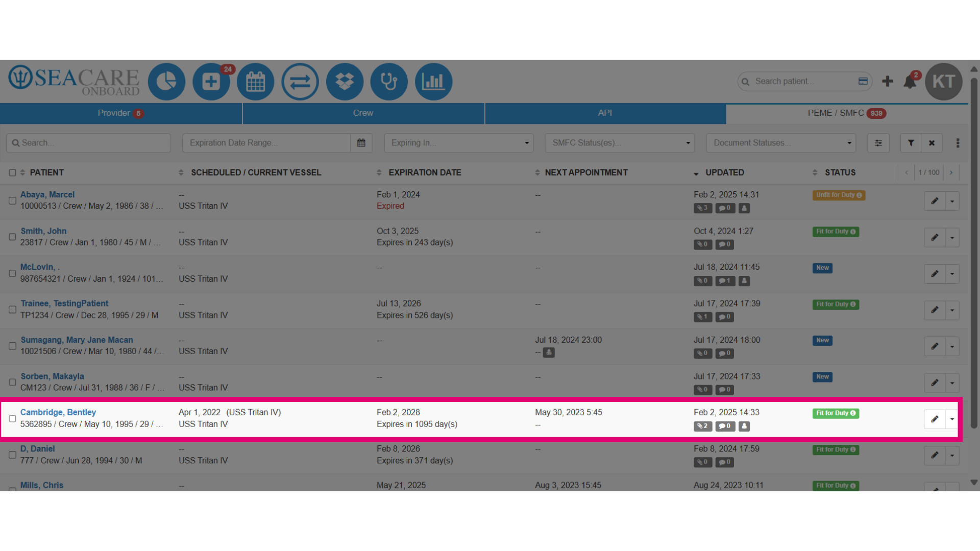Open the Document Statuses dropdown
980x551 pixels.
(x=781, y=143)
